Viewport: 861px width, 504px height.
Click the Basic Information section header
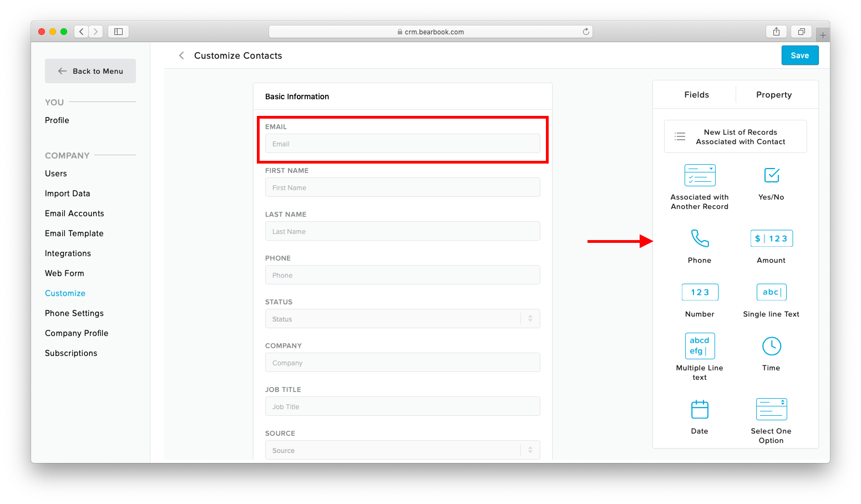[x=297, y=96]
